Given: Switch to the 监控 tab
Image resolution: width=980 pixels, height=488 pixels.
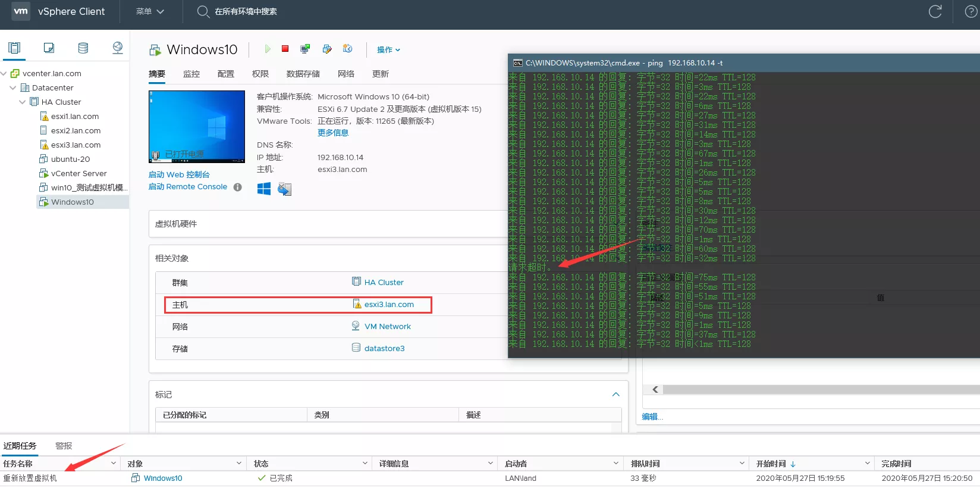Looking at the screenshot, I should click(191, 74).
